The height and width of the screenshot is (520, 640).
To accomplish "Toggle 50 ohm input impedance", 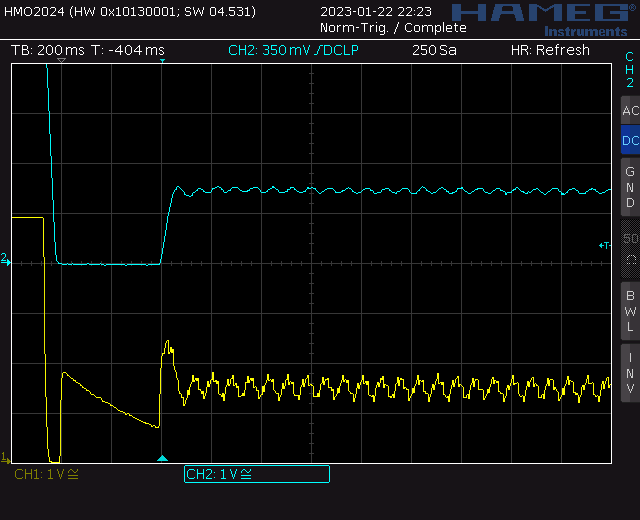I will [x=629, y=248].
